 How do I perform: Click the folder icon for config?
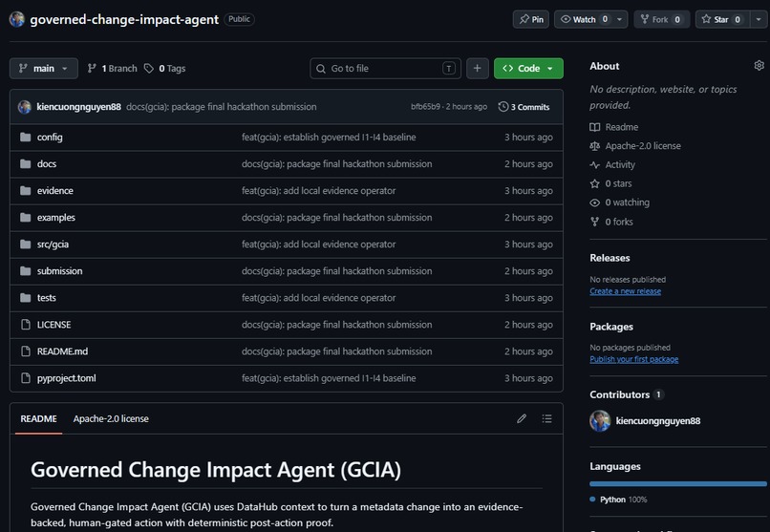click(26, 137)
